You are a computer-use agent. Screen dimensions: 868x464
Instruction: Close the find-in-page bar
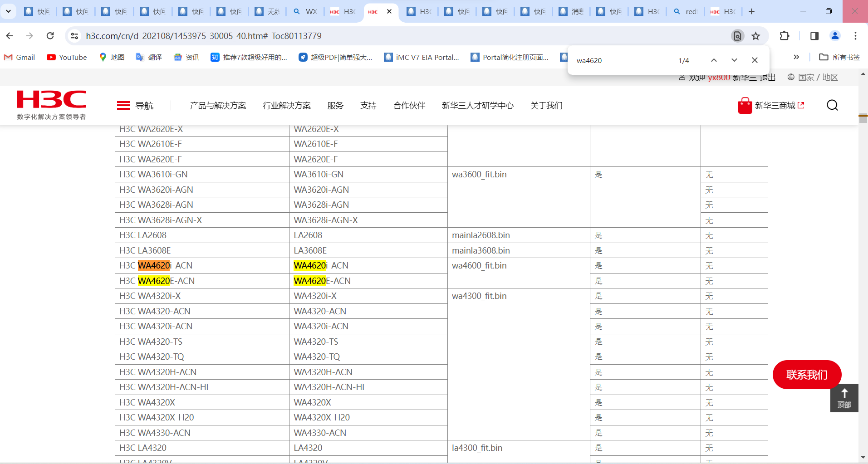pyautogui.click(x=755, y=60)
